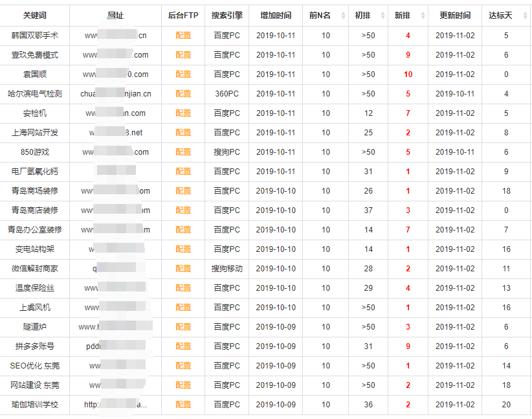532x419 pixels.
Task: Click 配置 in 瑜伽培训学校 row
Action: pyautogui.click(x=183, y=404)
